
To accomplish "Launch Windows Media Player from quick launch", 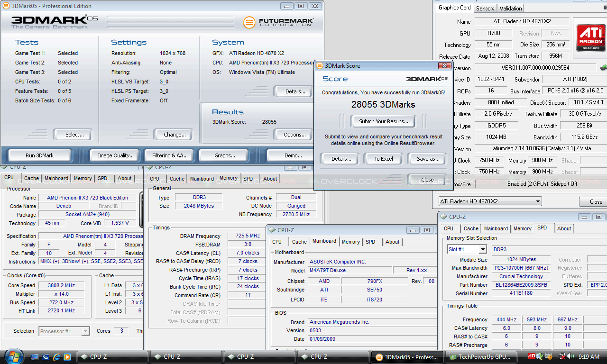I will 67,357.
